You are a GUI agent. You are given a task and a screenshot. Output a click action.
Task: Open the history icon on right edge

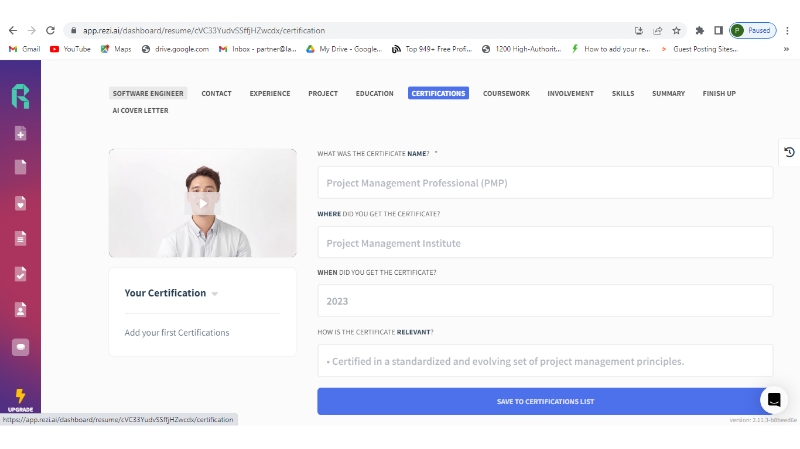click(x=789, y=152)
